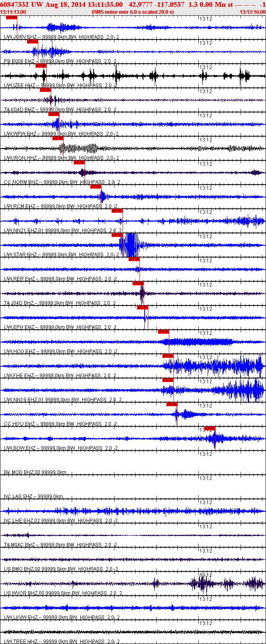266x644 pixels.
Task: Select the UW.NN21 EHZ station label
Action: pyautogui.click(x=63, y=231)
